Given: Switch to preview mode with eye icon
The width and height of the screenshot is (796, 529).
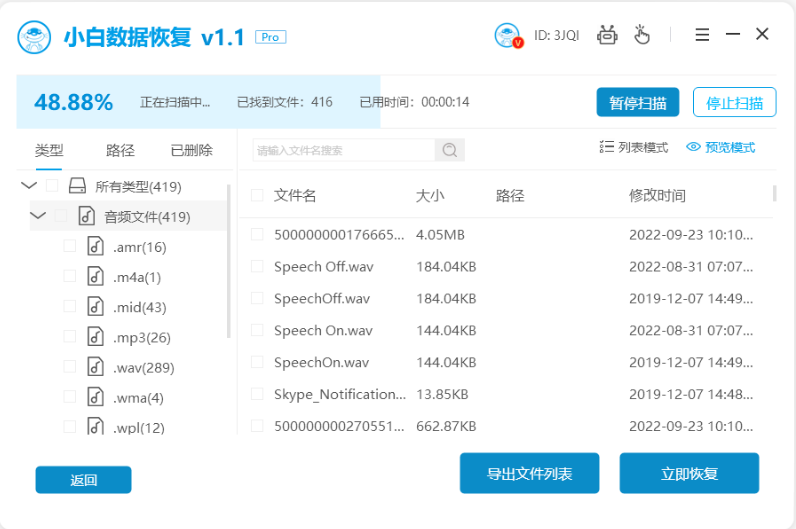Looking at the screenshot, I should click(720, 147).
